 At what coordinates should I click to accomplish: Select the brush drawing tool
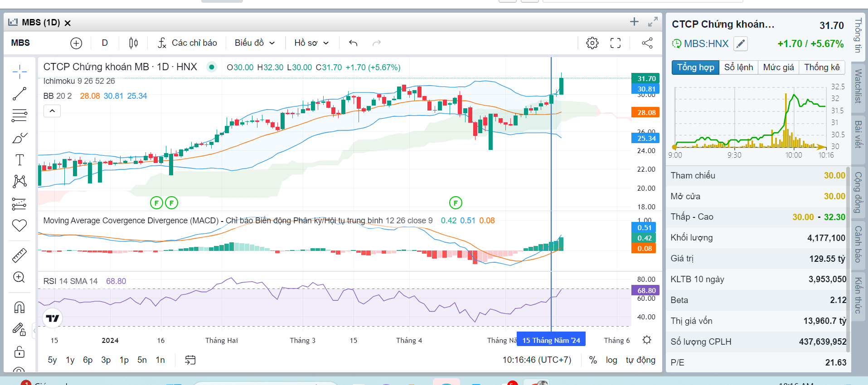[19, 138]
